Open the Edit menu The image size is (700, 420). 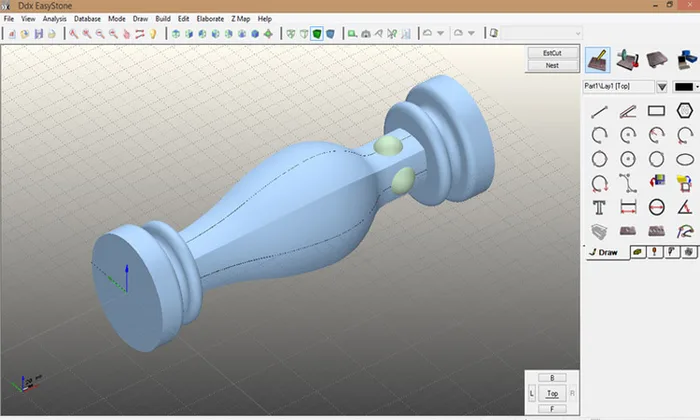[x=183, y=19]
